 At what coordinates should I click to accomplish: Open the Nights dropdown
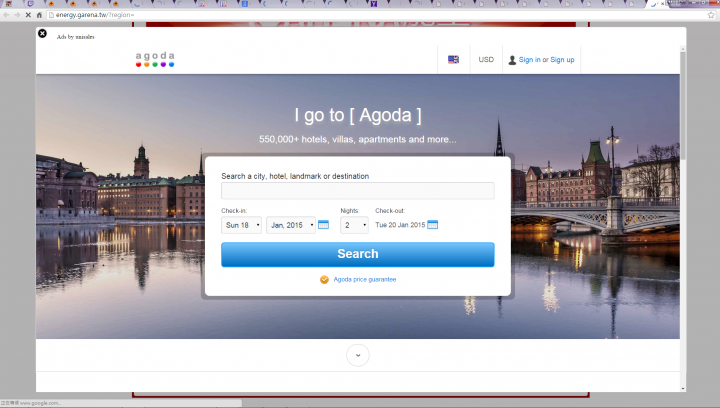pyautogui.click(x=354, y=225)
